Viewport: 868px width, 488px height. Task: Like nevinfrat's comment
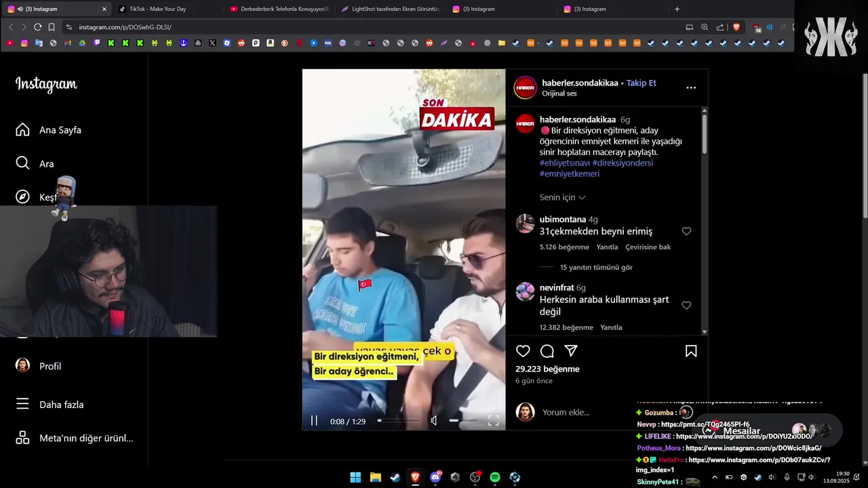686,305
